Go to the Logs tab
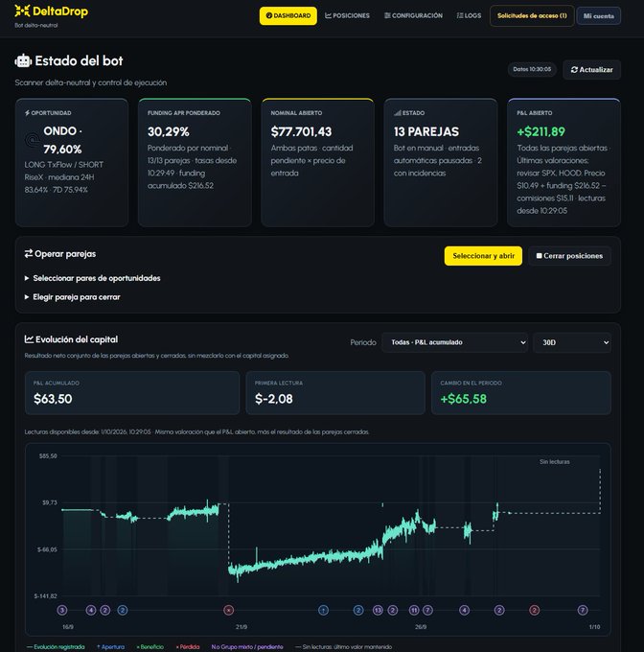This screenshot has width=644, height=652. pyautogui.click(x=469, y=15)
